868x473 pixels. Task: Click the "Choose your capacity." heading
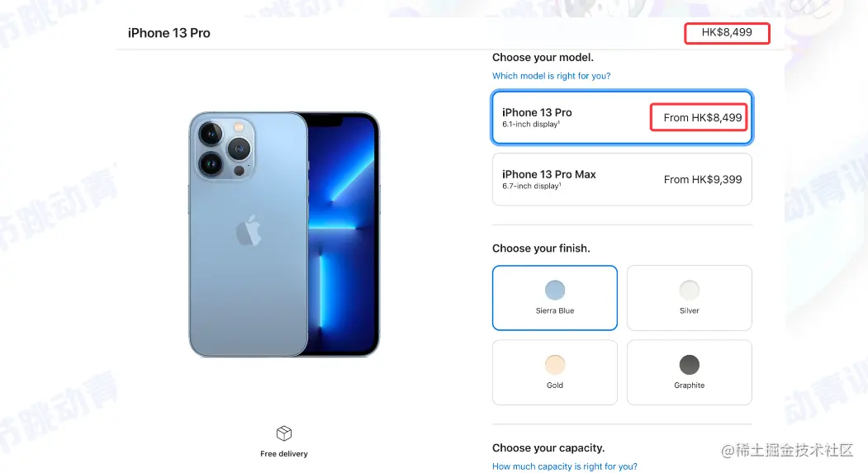click(548, 448)
